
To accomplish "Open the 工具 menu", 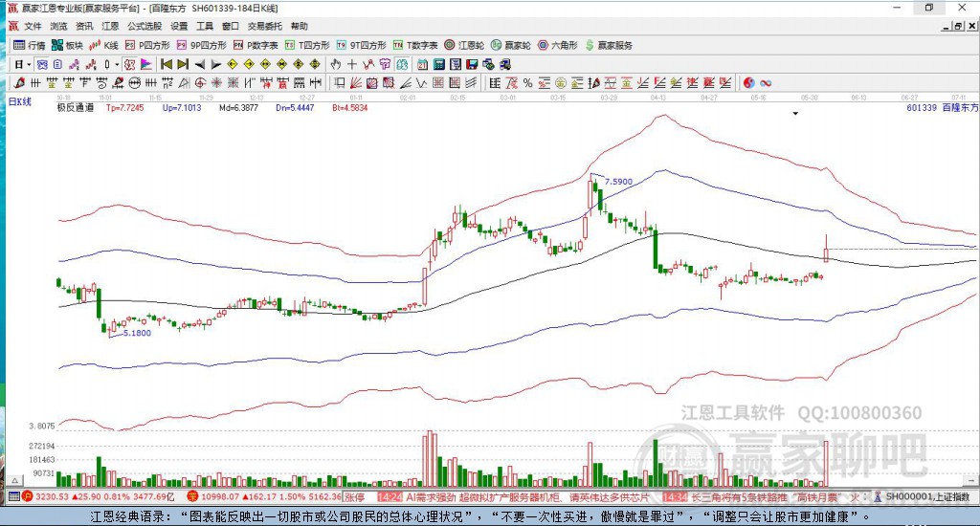I will click(205, 26).
